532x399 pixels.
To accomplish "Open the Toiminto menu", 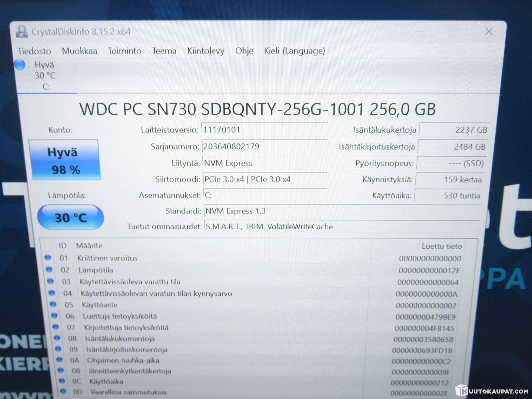I will click(x=124, y=51).
